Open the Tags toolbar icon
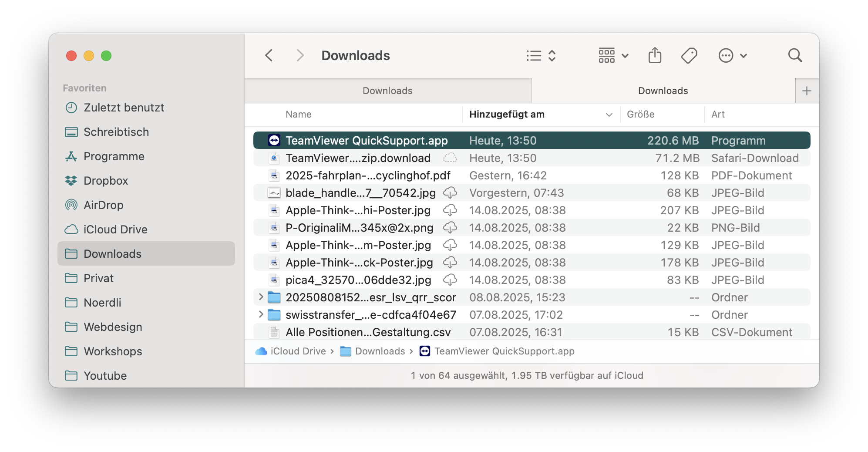The height and width of the screenshot is (452, 868). pyautogui.click(x=689, y=55)
